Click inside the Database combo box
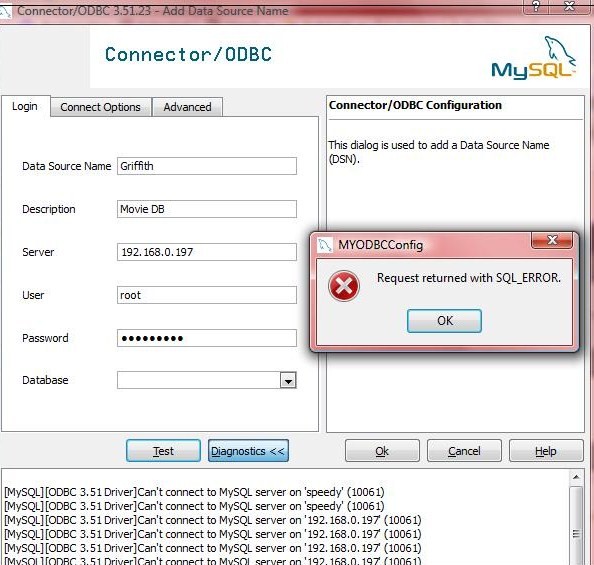The image size is (594, 565). tap(199, 380)
